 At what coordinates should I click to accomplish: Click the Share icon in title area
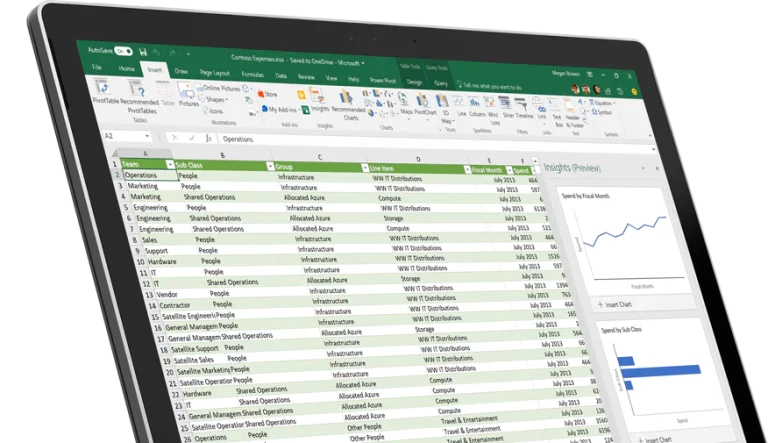pyautogui.click(x=608, y=91)
